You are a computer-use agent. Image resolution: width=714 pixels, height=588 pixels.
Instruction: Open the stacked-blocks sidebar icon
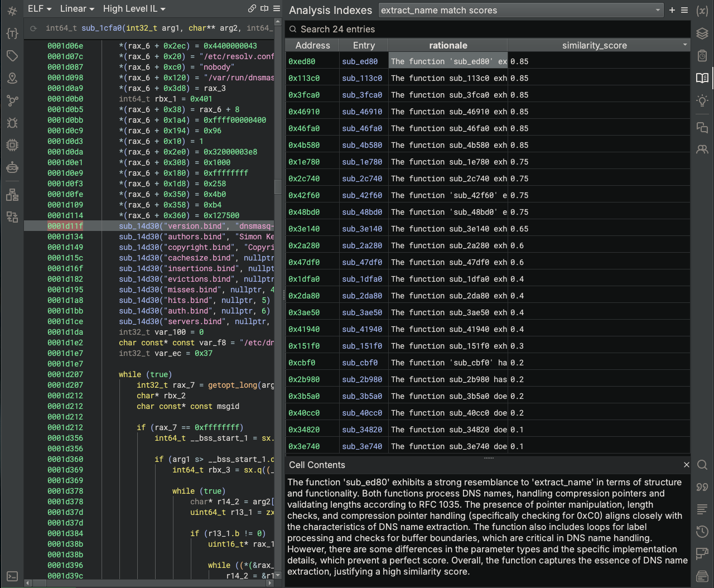(x=12, y=195)
